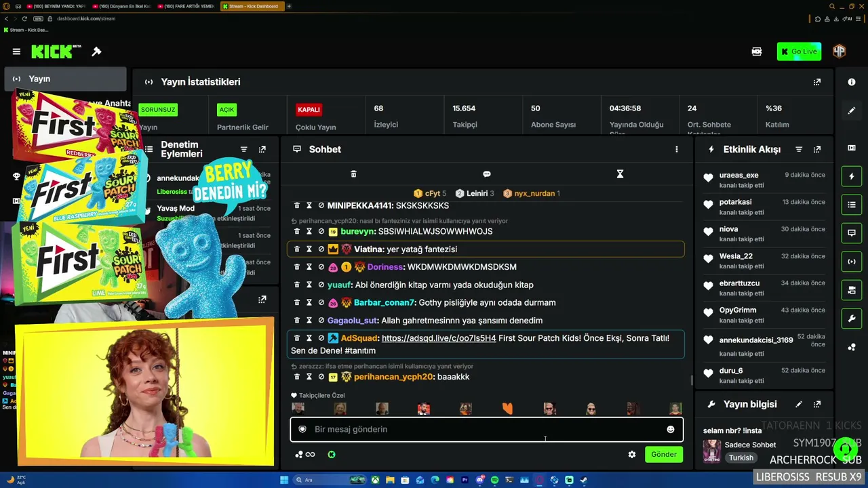
Task: Toggle the activity feed lightning widget
Action: click(x=852, y=176)
